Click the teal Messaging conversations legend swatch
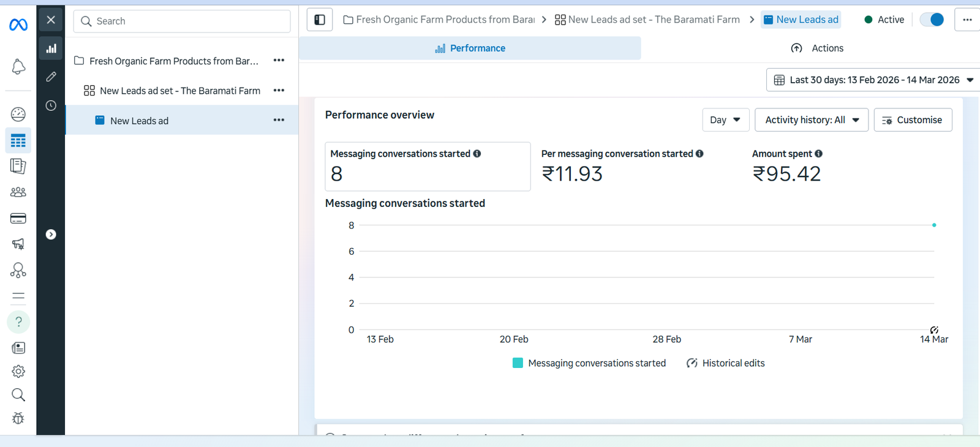This screenshot has height=447, width=980. tap(518, 363)
